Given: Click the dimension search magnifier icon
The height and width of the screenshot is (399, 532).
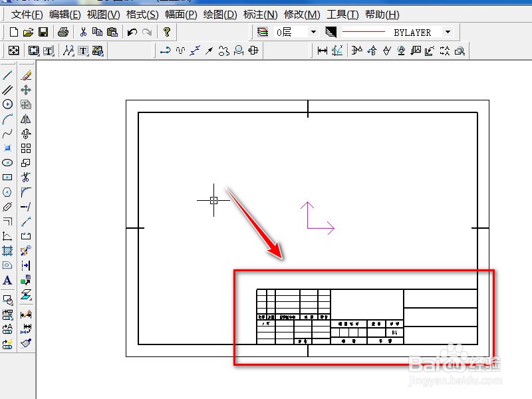Looking at the screenshot, I should [460, 51].
